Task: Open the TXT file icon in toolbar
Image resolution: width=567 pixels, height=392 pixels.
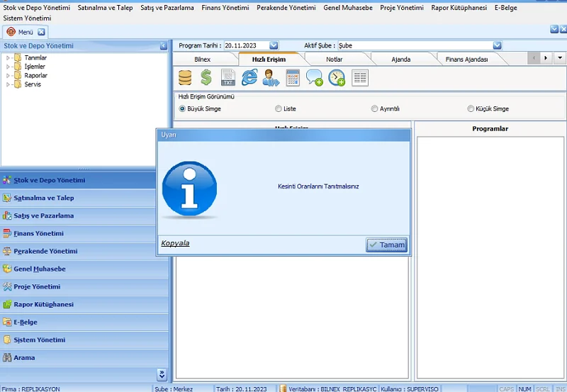Action: pos(228,78)
